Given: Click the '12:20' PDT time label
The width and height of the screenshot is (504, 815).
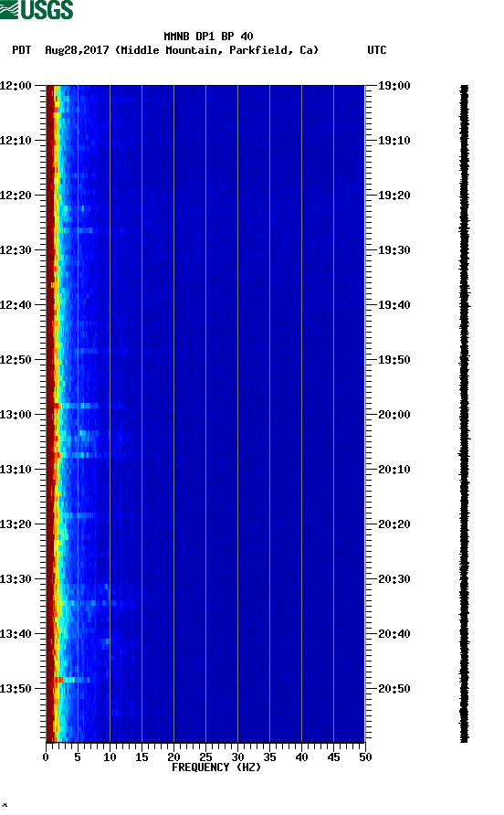Looking at the screenshot, I should [x=16, y=196].
